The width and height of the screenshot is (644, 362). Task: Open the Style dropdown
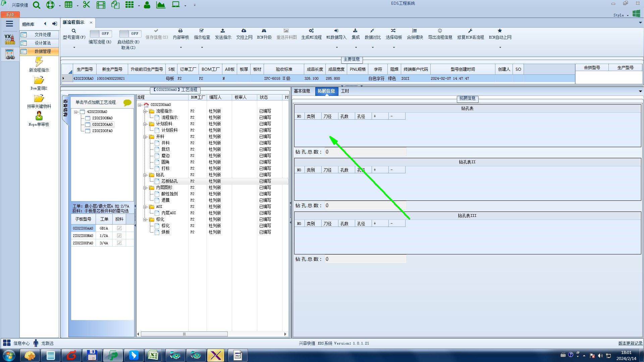click(621, 15)
